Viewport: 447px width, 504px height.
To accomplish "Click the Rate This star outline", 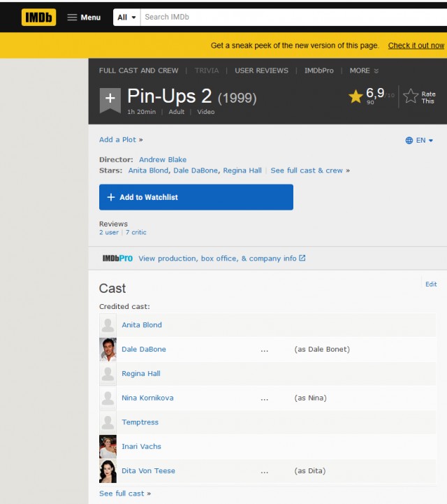I will pyautogui.click(x=411, y=96).
